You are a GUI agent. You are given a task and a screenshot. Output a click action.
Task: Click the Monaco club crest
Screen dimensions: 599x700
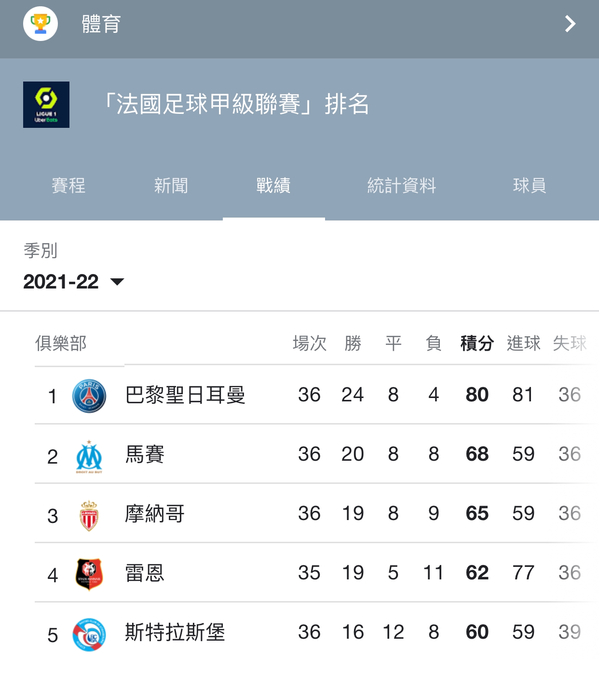tap(89, 515)
